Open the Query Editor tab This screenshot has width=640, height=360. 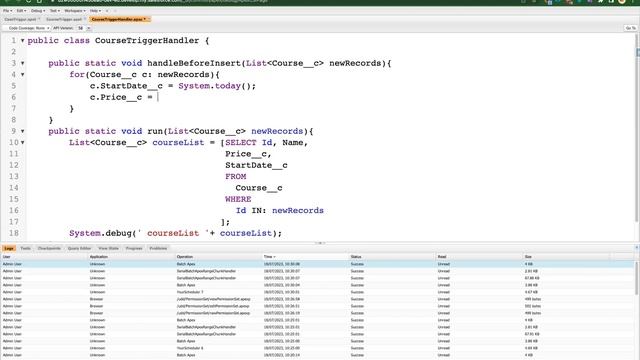tap(79, 248)
